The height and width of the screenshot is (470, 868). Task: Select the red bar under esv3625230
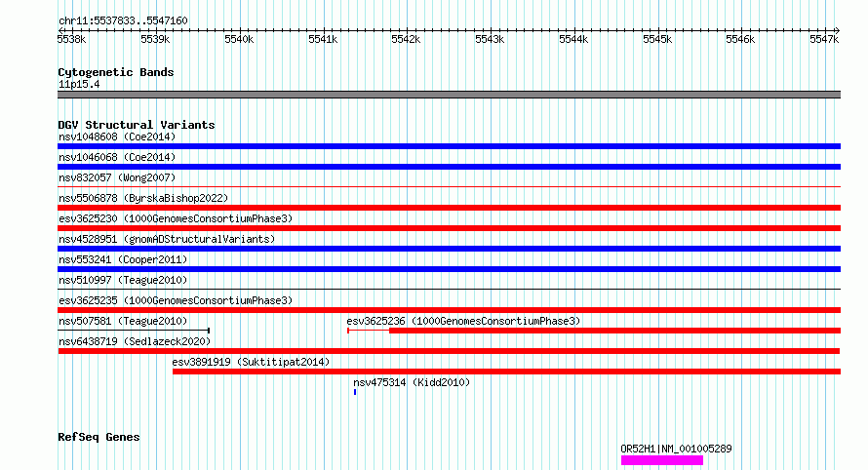(x=449, y=228)
